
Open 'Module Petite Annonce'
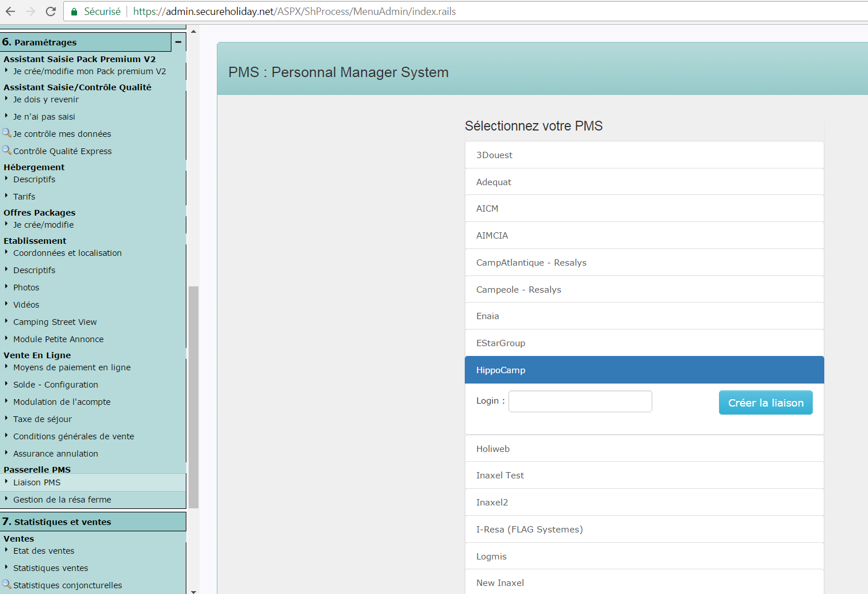pos(59,339)
